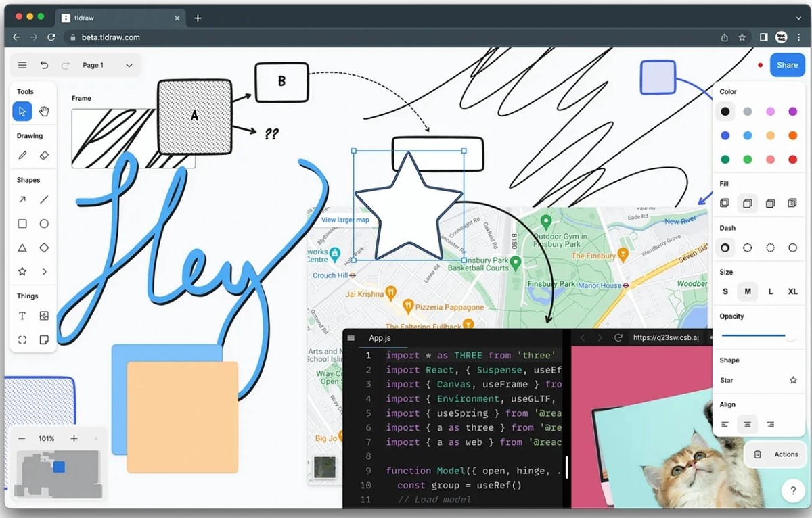This screenshot has height=518, width=812.
Task: Pick the black color swatch
Action: pos(725,111)
